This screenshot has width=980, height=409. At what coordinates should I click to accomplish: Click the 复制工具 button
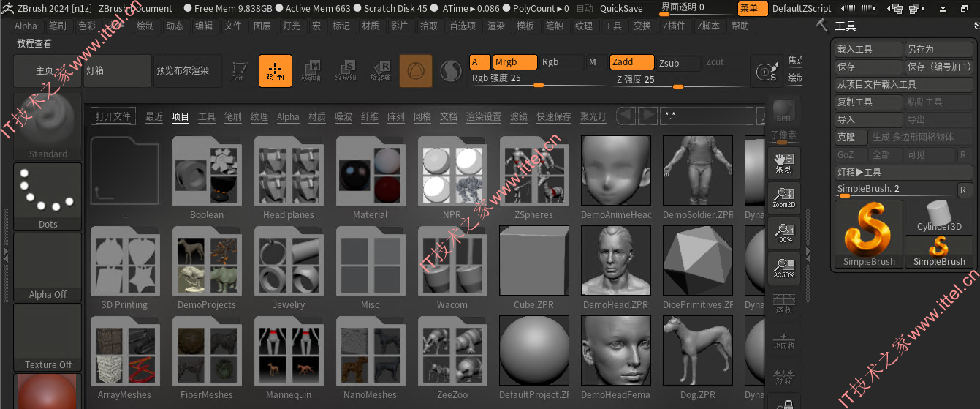869,102
